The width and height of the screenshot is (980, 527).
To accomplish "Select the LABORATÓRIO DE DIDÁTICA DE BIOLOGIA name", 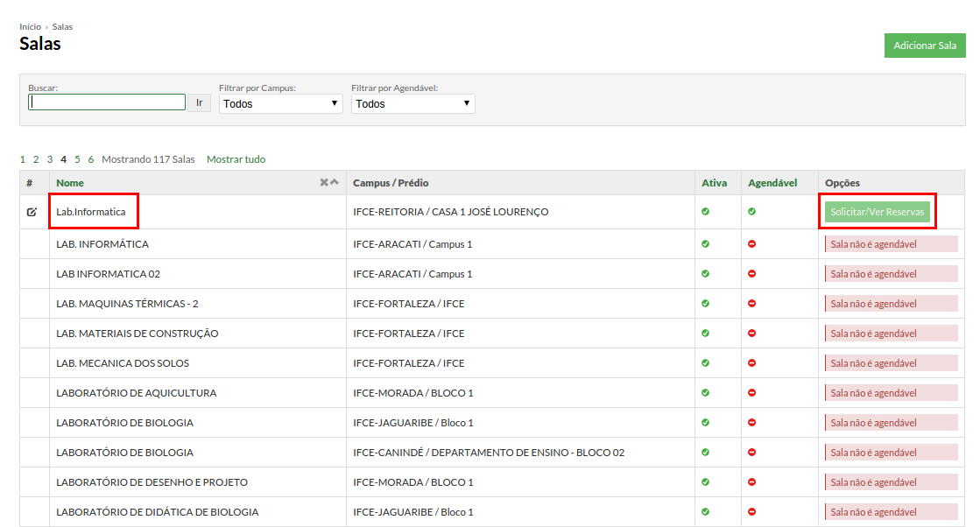I will 158,512.
